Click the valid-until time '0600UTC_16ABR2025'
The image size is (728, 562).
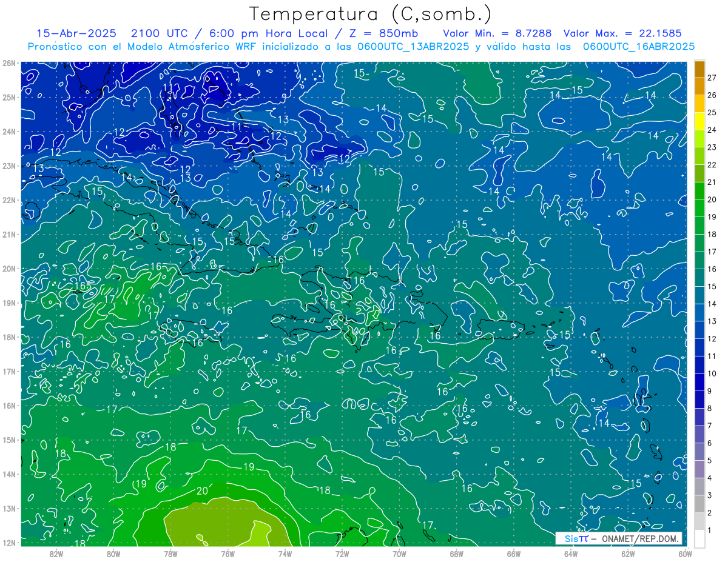coord(639,47)
